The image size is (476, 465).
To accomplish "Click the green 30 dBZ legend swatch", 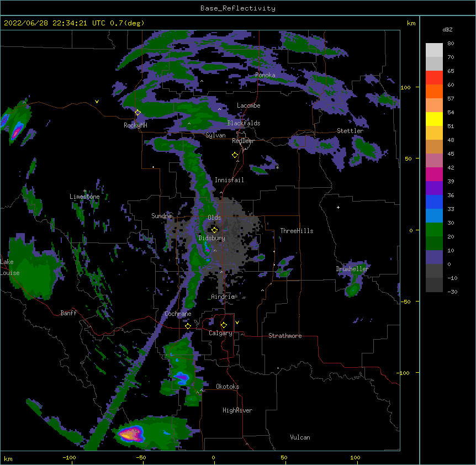I will click(x=434, y=230).
